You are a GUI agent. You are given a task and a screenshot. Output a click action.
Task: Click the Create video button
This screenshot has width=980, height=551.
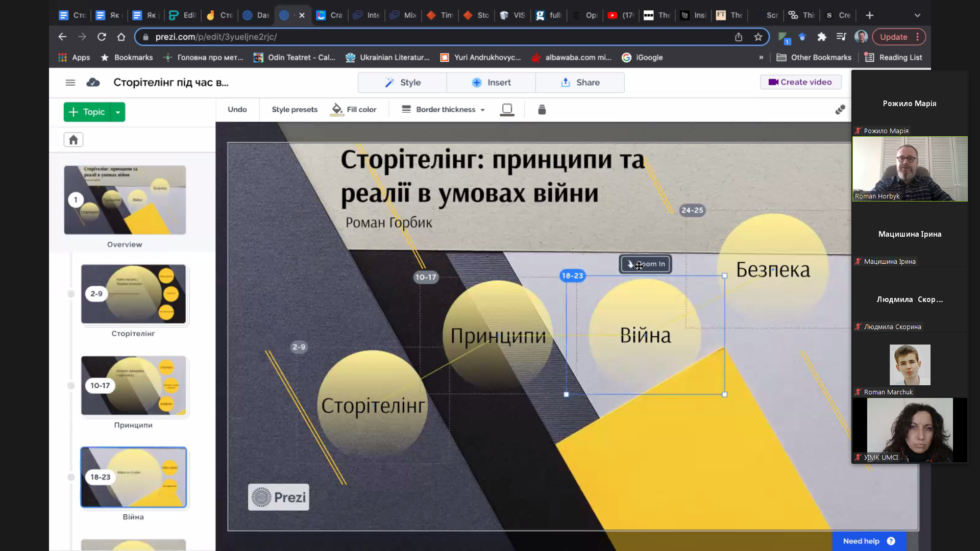800,82
